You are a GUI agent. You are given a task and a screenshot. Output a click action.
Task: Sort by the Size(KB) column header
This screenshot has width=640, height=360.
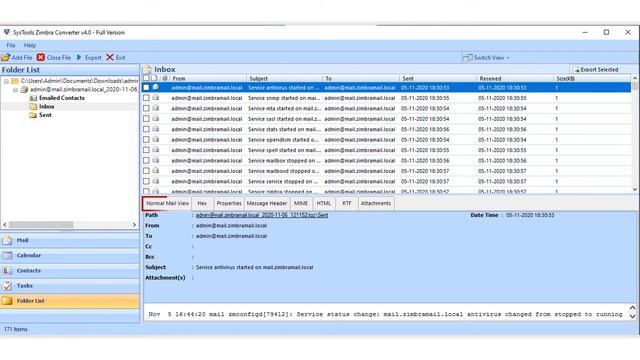click(592, 78)
